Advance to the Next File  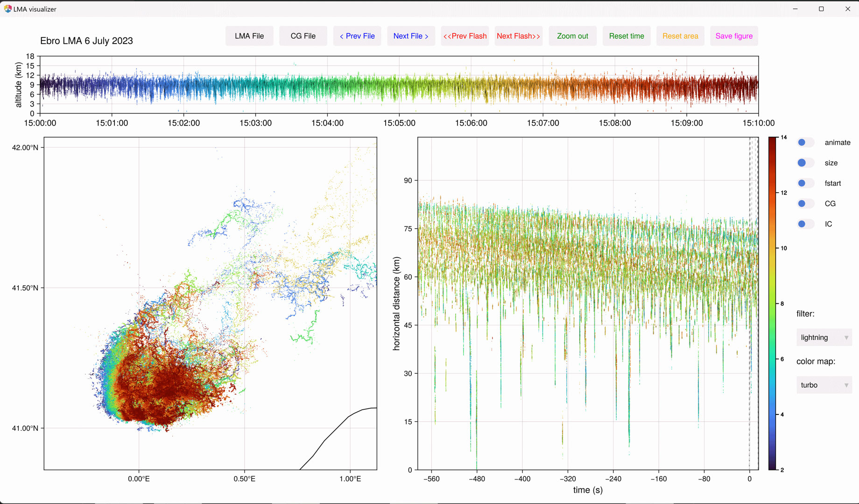point(411,36)
